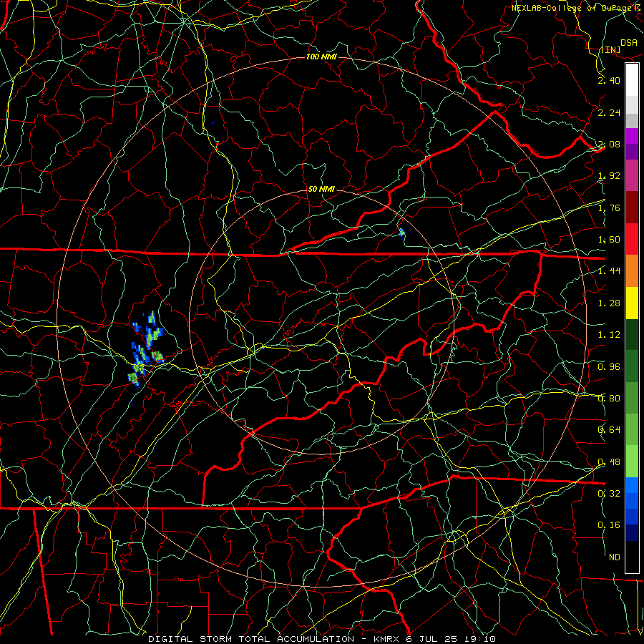Image resolution: width=644 pixels, height=644 pixels.
Task: Pick the orange legend swatch
Action: coord(632,271)
